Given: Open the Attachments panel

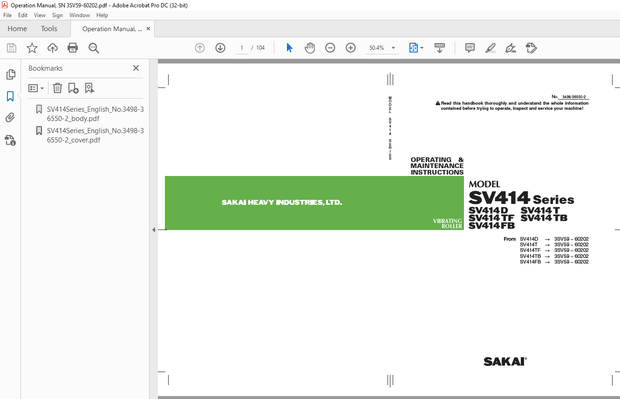Looking at the screenshot, I should 10,117.
